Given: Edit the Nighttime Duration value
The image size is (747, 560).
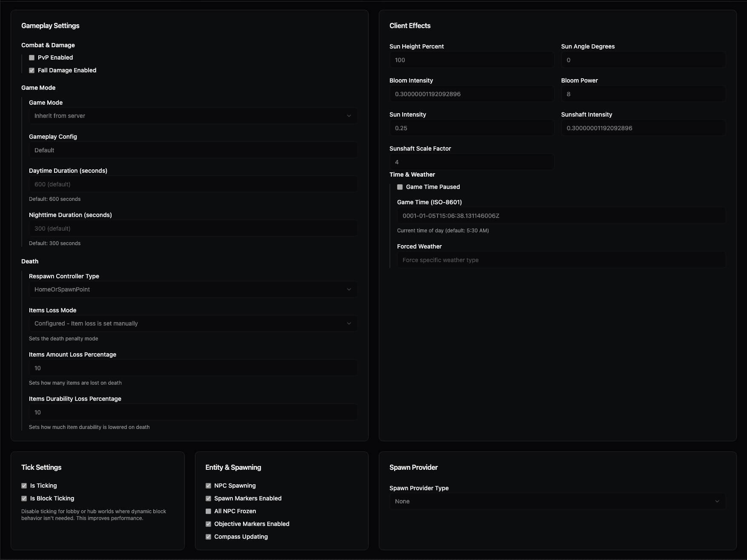Looking at the screenshot, I should [193, 228].
